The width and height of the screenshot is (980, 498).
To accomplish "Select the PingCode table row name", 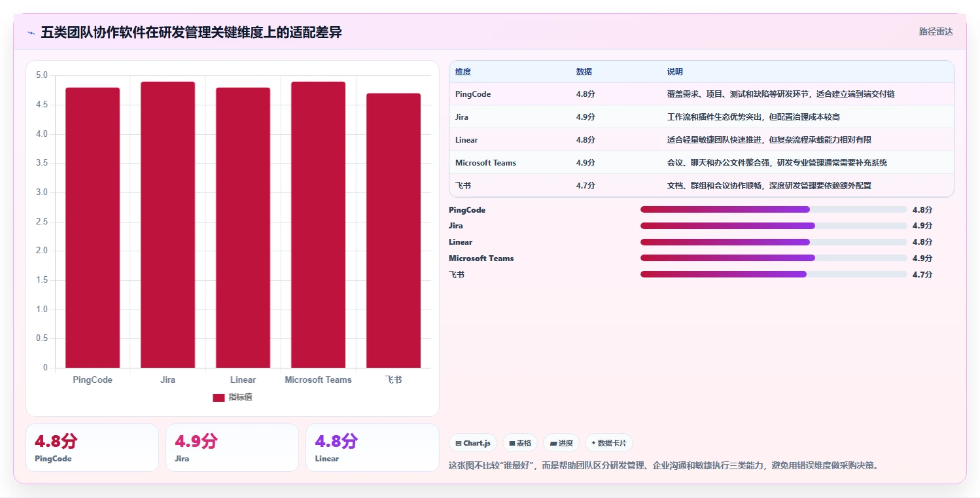I will coord(473,94).
